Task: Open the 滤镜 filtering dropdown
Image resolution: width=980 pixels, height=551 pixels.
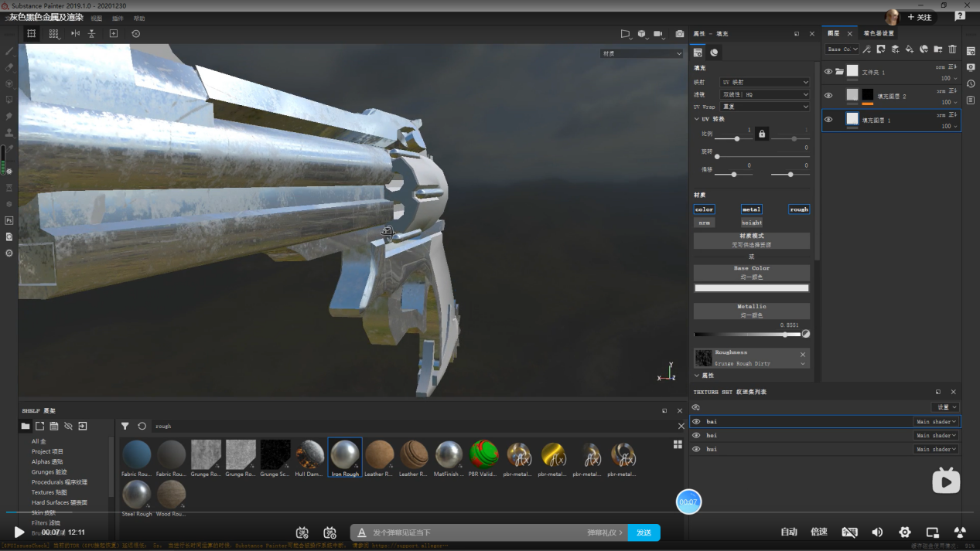Action: click(x=765, y=94)
